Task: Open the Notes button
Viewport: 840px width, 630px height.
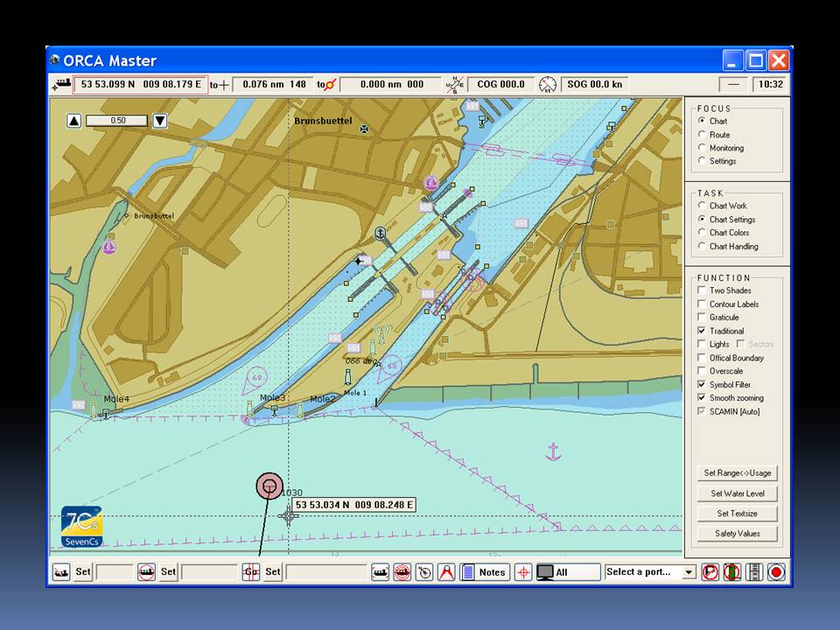Action: point(485,572)
